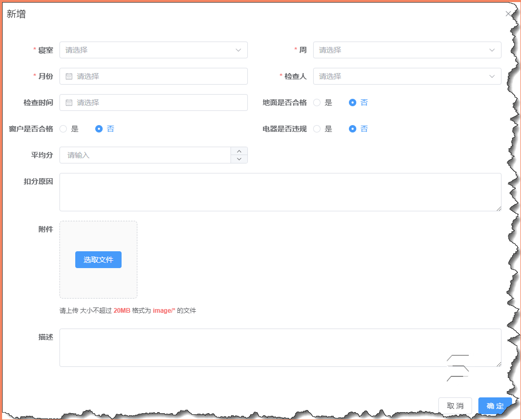Viewport: 521px width, 420px height.
Task: Click the 选取文件 upload button
Action: [98, 259]
